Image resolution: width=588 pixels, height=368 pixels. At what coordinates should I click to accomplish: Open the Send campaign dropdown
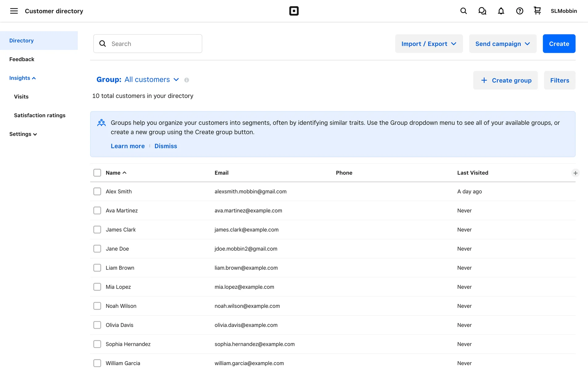(503, 44)
